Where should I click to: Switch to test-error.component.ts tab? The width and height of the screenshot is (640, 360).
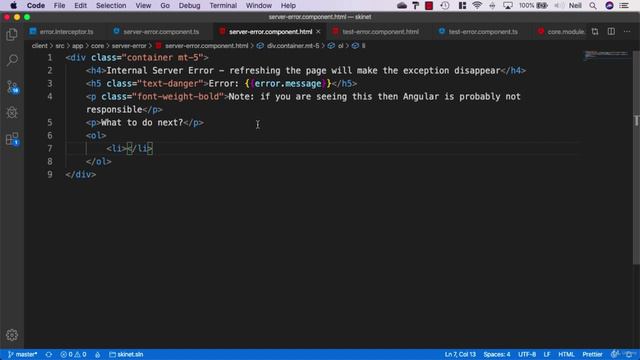click(479, 31)
